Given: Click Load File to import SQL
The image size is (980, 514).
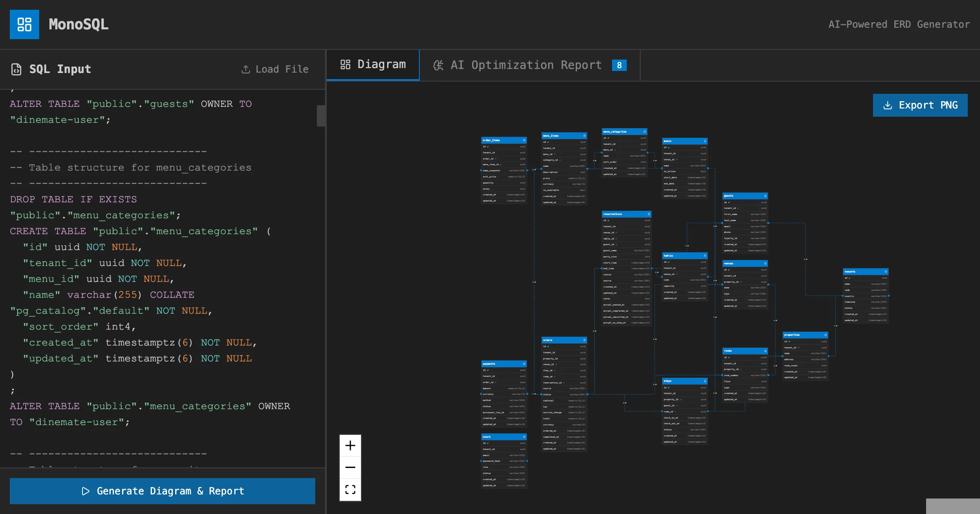Looking at the screenshot, I should [x=275, y=69].
